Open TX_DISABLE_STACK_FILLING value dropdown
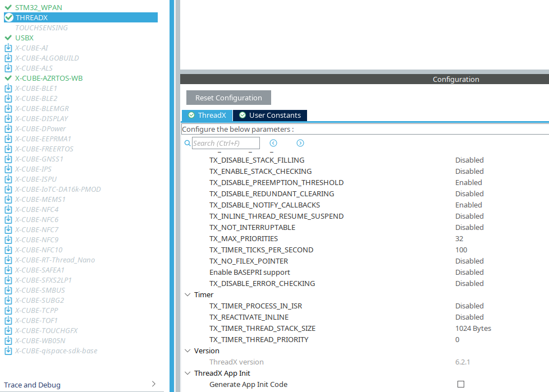 tap(469, 160)
